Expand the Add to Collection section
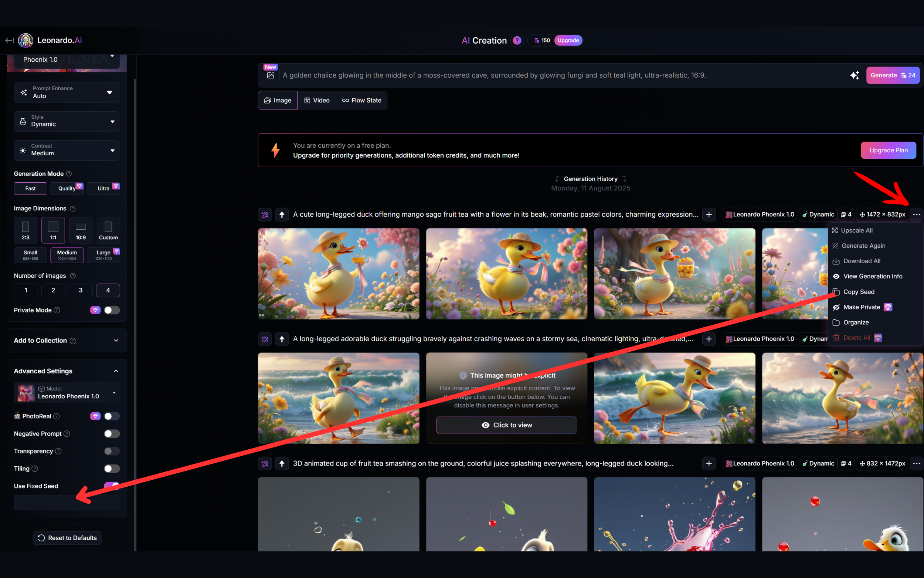924x578 pixels. coord(67,340)
